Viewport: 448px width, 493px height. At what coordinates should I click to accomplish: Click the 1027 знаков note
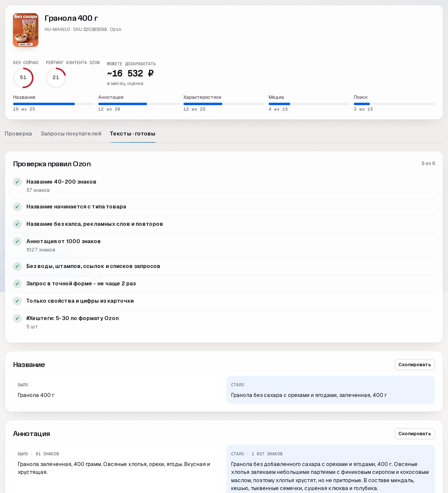[41, 250]
